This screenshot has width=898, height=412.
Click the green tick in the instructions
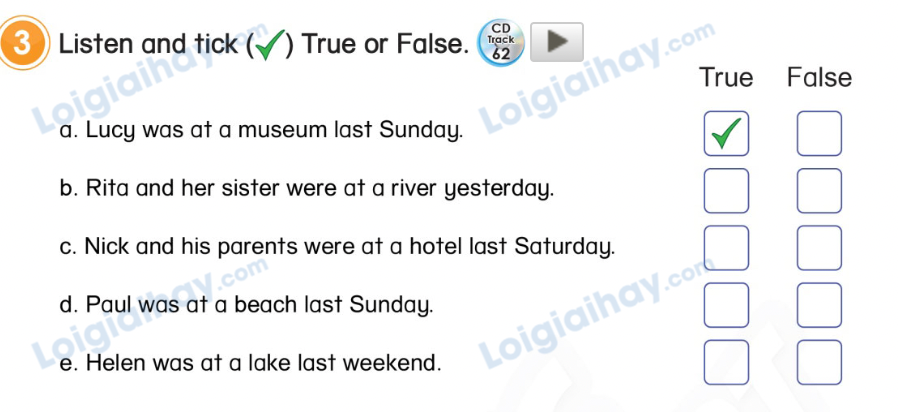[266, 45]
